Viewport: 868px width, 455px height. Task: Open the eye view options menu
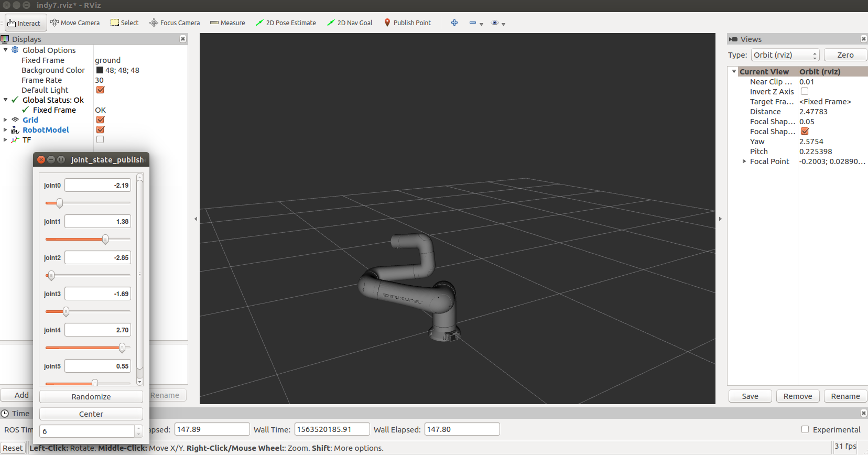coord(498,23)
